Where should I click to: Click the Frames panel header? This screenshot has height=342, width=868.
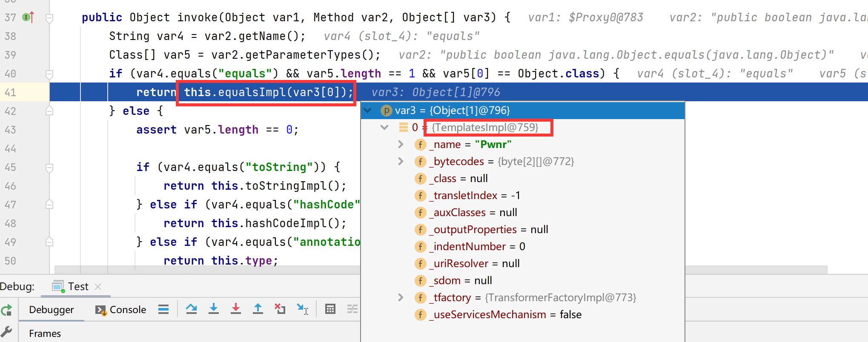[45, 333]
